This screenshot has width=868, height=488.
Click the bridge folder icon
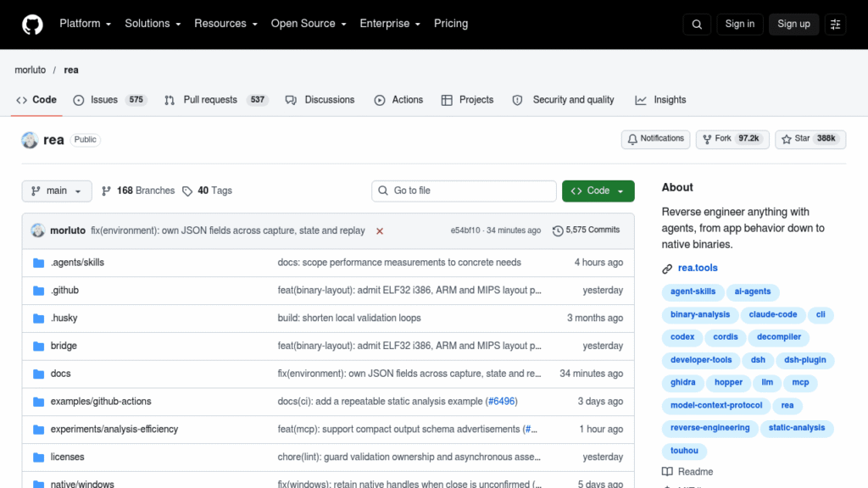click(38, 347)
